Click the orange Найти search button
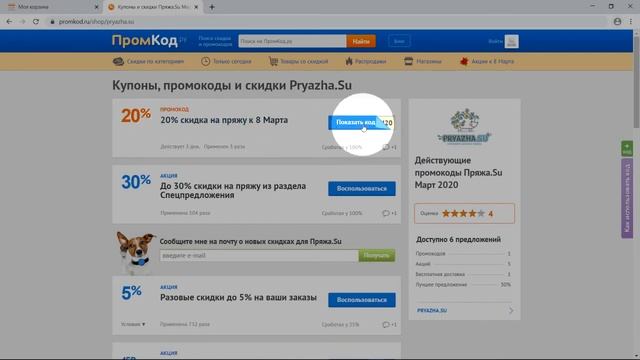 coord(361,41)
